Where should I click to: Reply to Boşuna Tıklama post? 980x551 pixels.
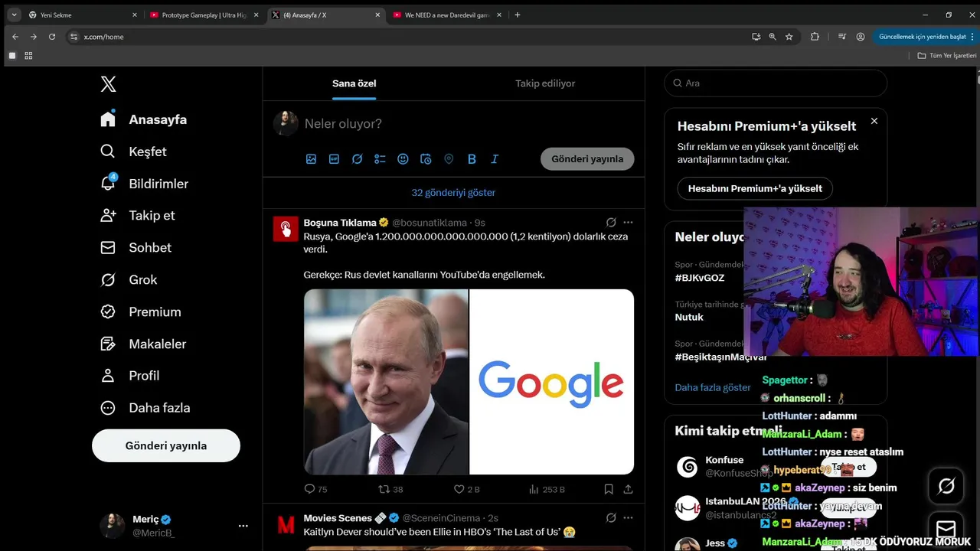coord(315,489)
